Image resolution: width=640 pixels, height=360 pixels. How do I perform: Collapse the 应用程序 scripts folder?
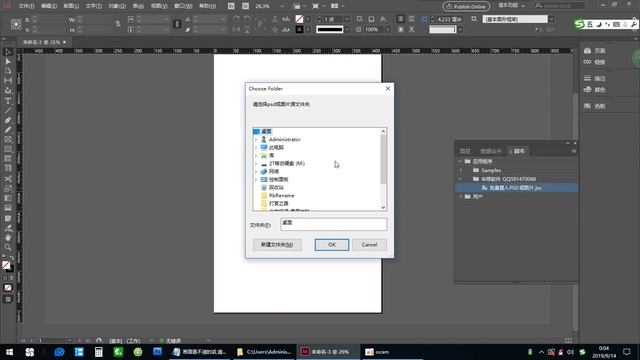[461, 162]
